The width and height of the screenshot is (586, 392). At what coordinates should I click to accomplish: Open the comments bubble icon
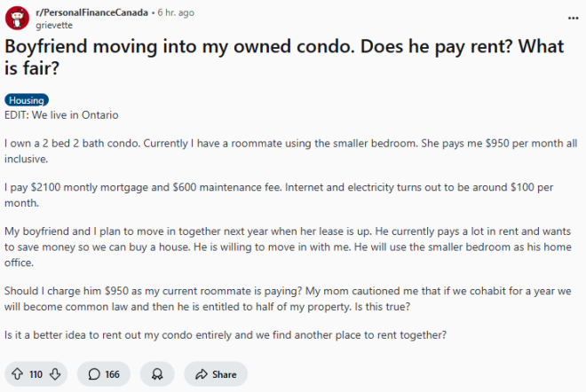[94, 373]
